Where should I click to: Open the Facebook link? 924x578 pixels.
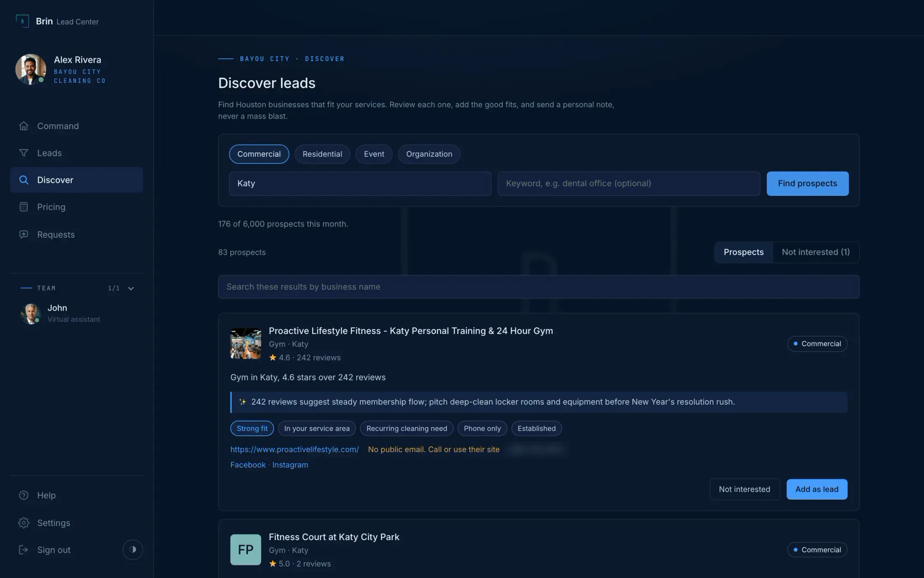tap(248, 465)
